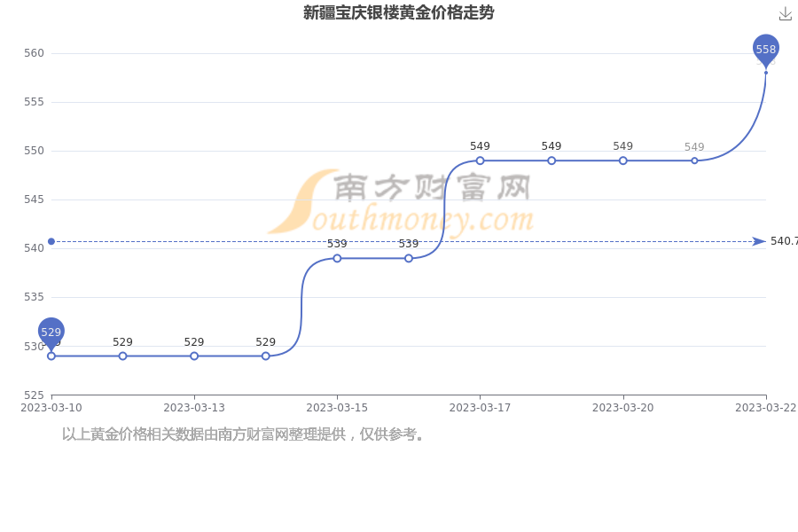Click the x-axis label 2023-03-13
Screen dimensions: 798x532
pyautogui.click(x=194, y=407)
